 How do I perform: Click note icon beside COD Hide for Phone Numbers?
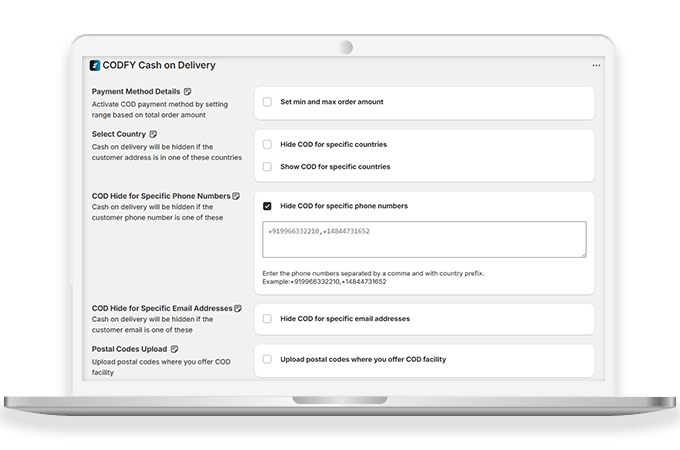[x=236, y=196]
